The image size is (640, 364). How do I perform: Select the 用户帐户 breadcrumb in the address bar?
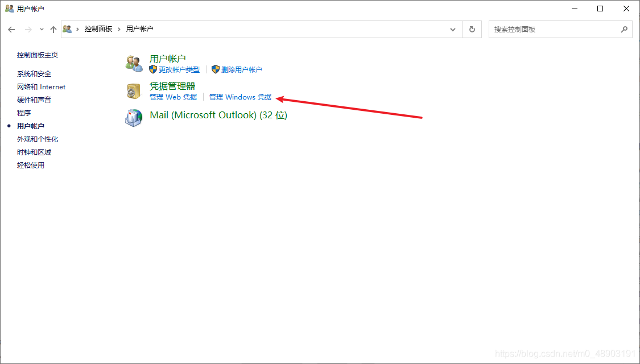point(139,29)
